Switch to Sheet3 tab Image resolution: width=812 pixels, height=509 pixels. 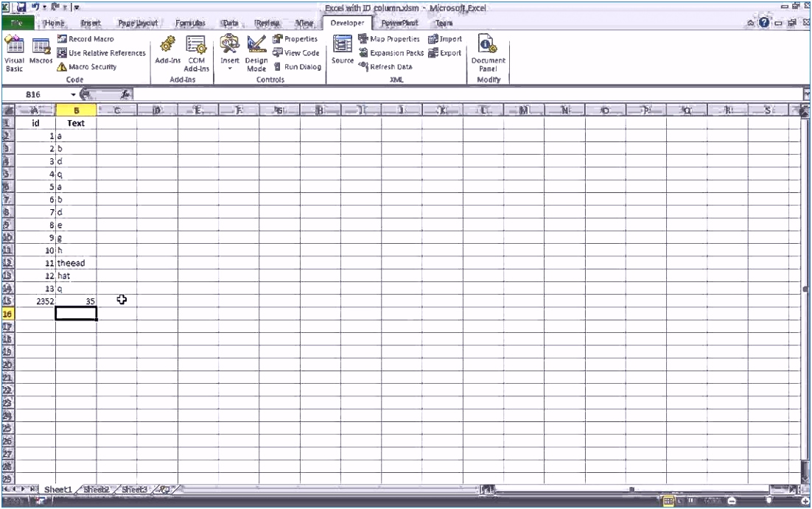134,489
